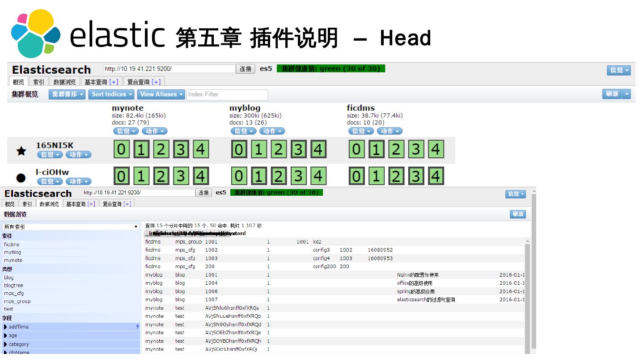Select shard 0 of myblog on node l-ciOHw
This screenshot has height=362, width=644.
pos(239,176)
